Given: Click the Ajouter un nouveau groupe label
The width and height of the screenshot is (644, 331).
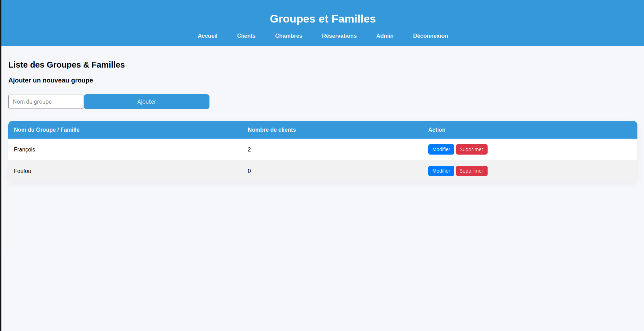Looking at the screenshot, I should click(x=51, y=80).
